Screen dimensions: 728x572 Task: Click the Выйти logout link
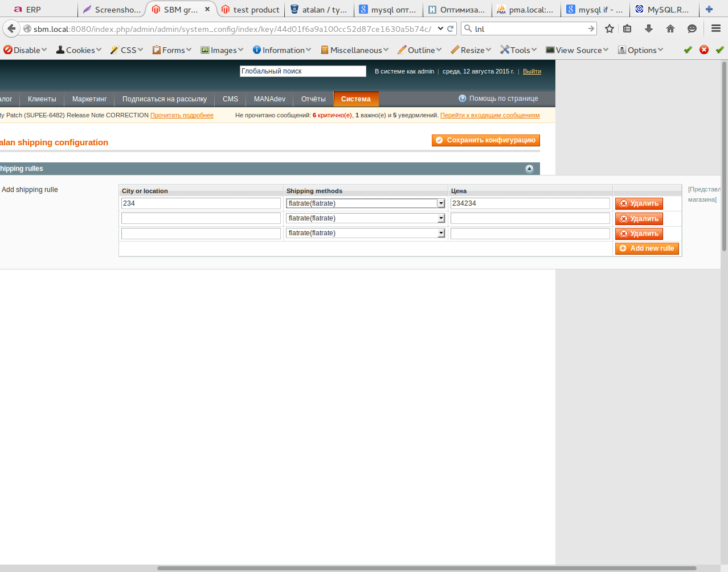[x=532, y=71]
